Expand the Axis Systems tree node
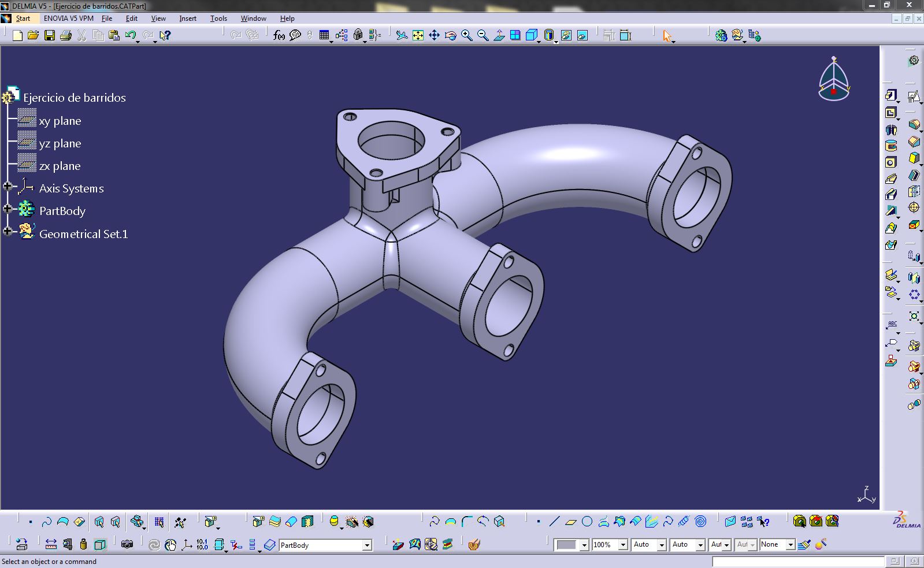The height and width of the screenshot is (568, 924). 8,186
